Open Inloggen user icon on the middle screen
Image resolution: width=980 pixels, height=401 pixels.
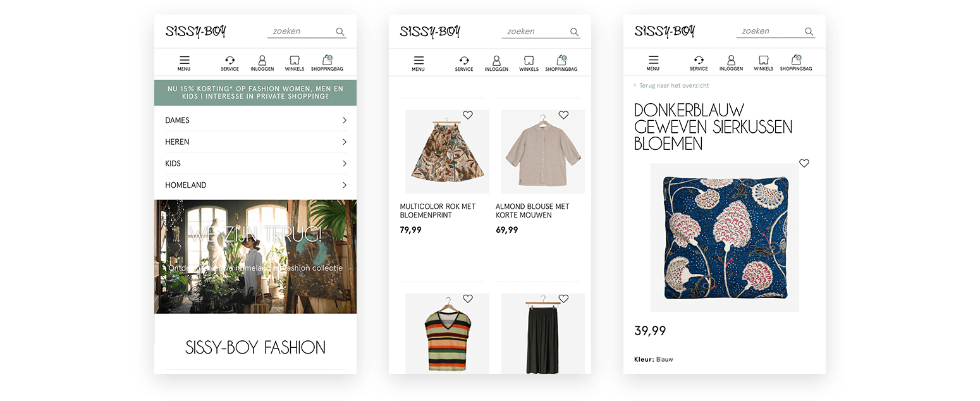496,61
